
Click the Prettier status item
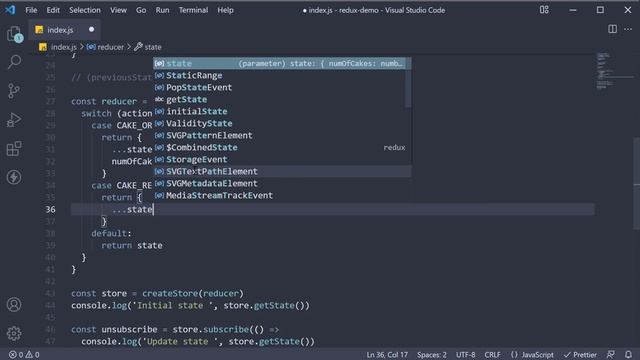click(x=580, y=354)
